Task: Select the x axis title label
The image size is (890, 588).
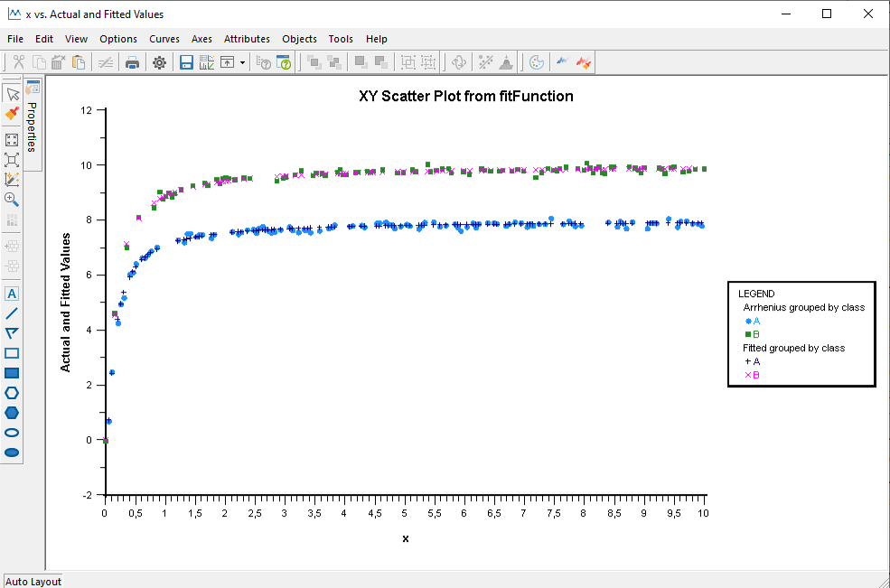Action: [x=406, y=538]
